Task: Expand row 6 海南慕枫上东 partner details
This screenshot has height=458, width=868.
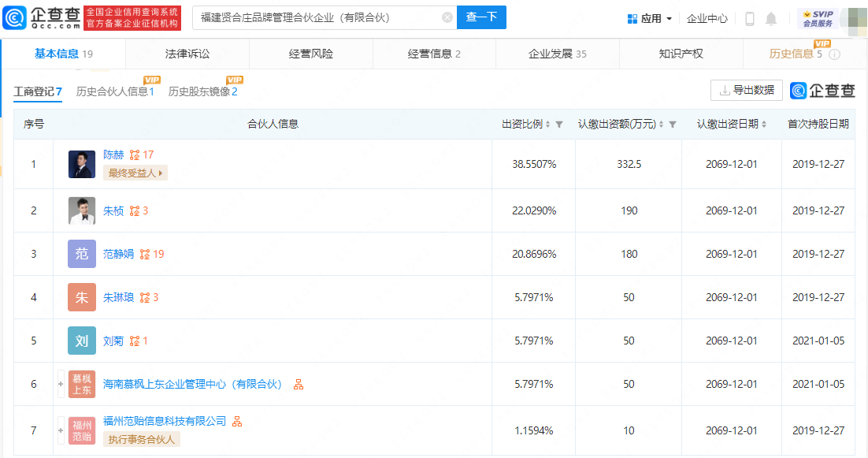Action: pos(61,384)
